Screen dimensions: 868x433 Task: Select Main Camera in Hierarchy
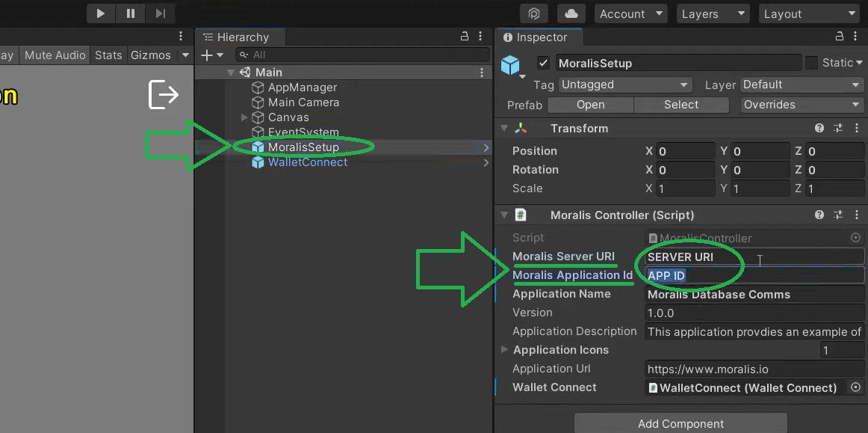303,102
